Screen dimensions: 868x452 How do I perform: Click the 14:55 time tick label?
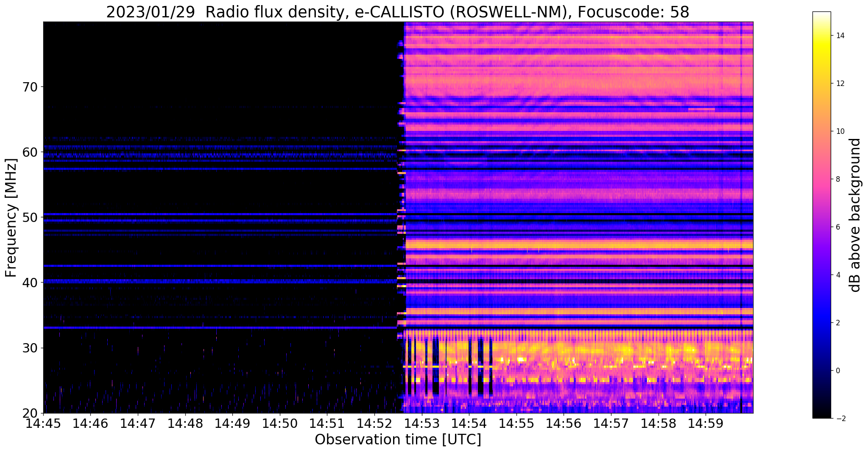pyautogui.click(x=516, y=423)
